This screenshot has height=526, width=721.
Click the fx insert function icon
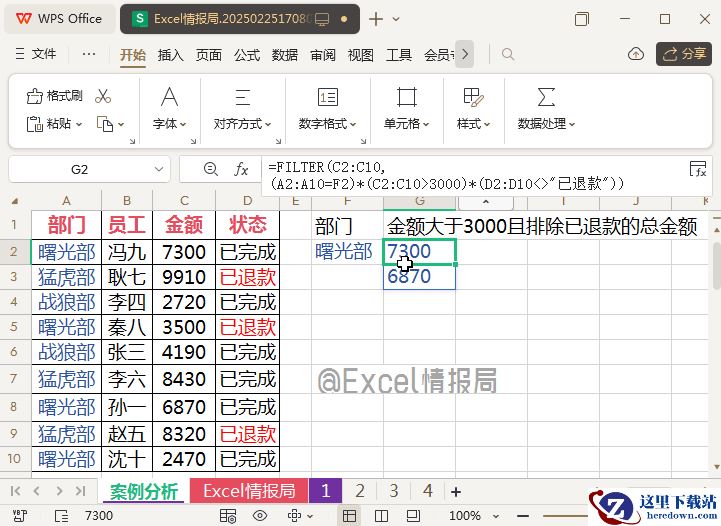pos(241,169)
